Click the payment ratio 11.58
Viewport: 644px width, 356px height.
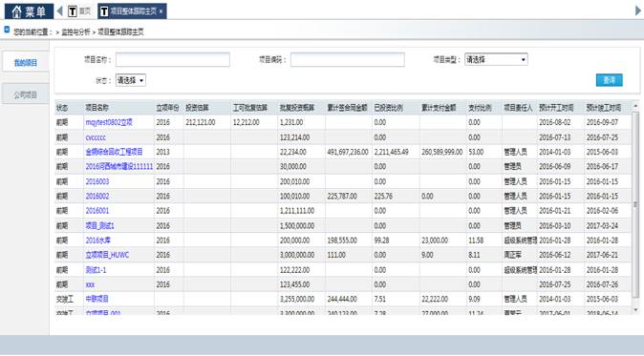(x=476, y=241)
